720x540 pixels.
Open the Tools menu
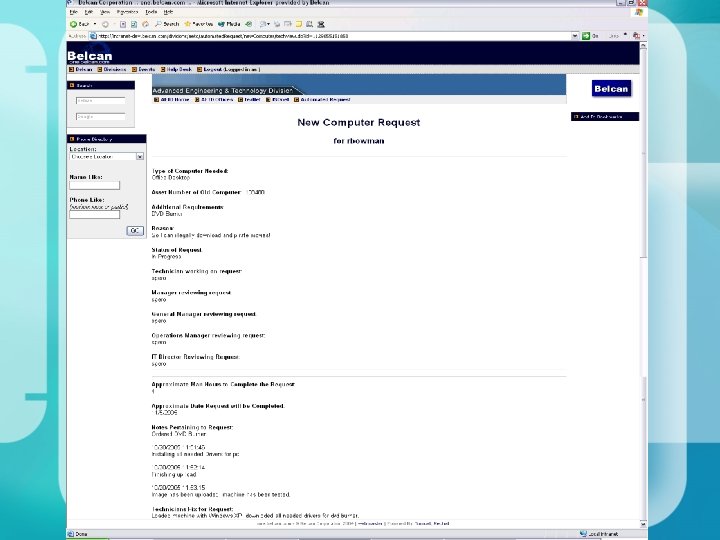(x=151, y=12)
